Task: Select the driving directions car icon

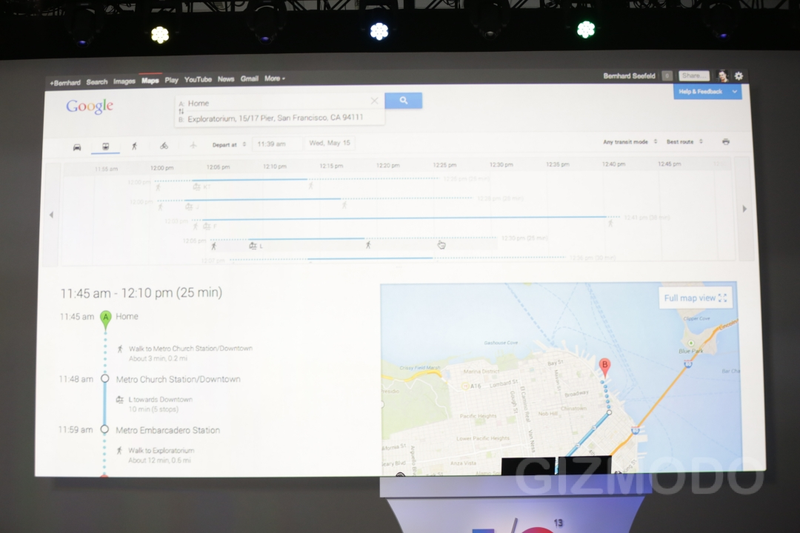Action: coord(77,147)
